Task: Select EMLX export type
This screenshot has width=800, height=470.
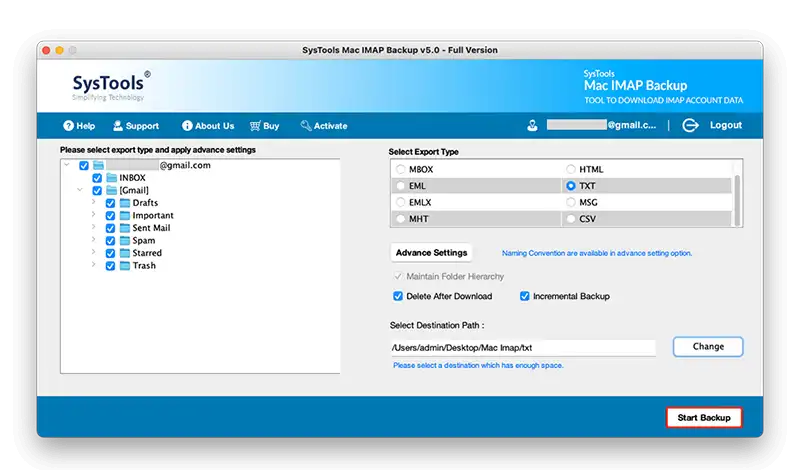Action: click(x=401, y=202)
